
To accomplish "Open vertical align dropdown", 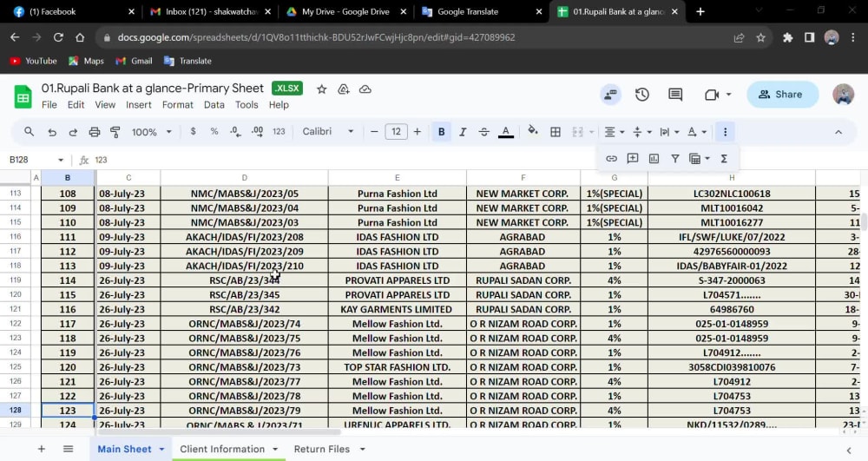I will click(x=642, y=132).
